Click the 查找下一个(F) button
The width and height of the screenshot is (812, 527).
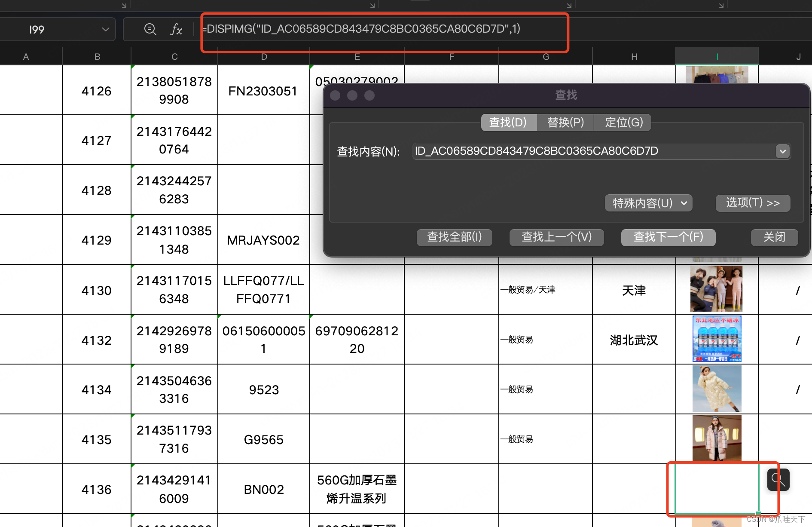click(x=668, y=237)
